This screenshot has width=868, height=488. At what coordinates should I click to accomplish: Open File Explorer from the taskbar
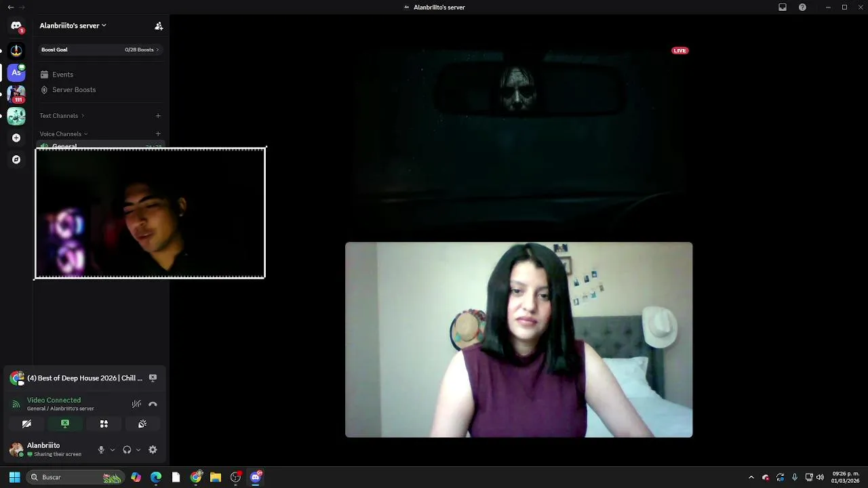click(x=216, y=477)
